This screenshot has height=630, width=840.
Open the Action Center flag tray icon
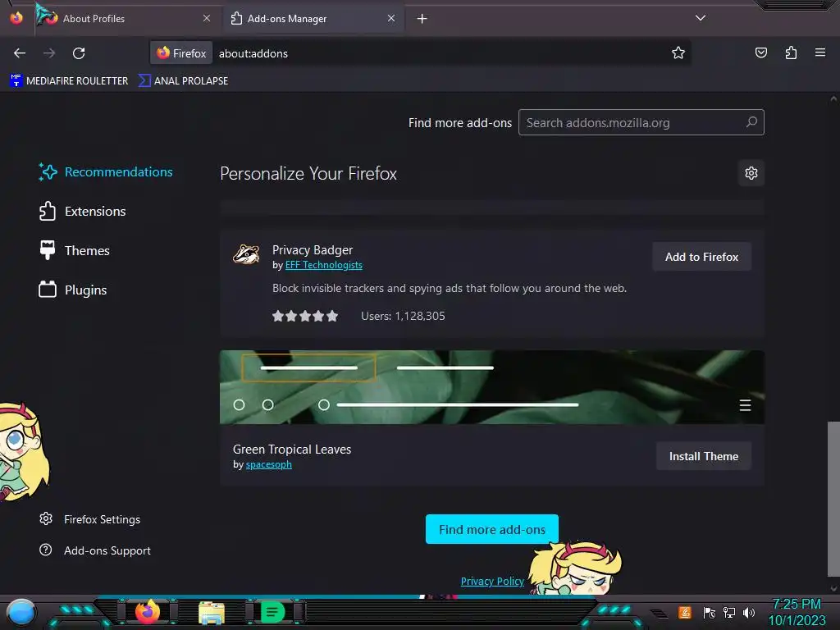[709, 612]
